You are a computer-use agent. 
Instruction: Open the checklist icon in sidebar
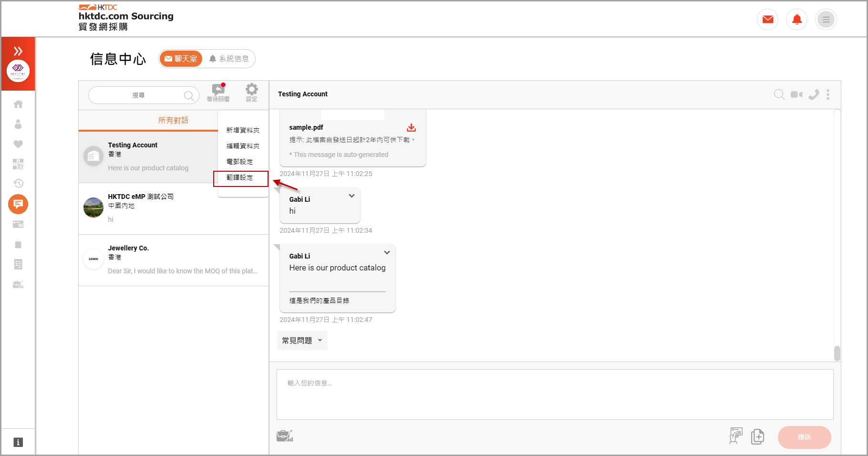click(18, 264)
